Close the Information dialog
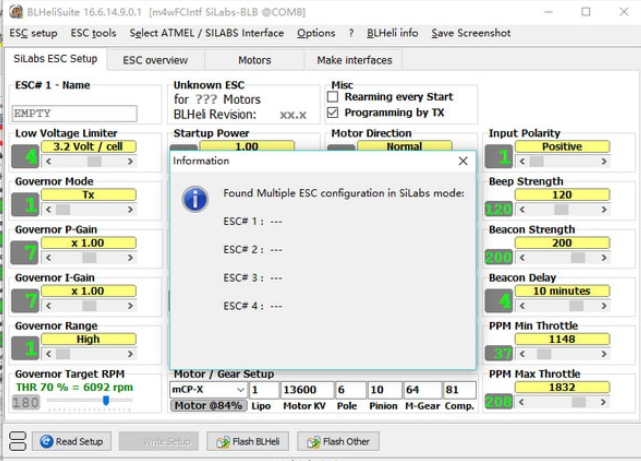641x461 pixels. (x=462, y=160)
